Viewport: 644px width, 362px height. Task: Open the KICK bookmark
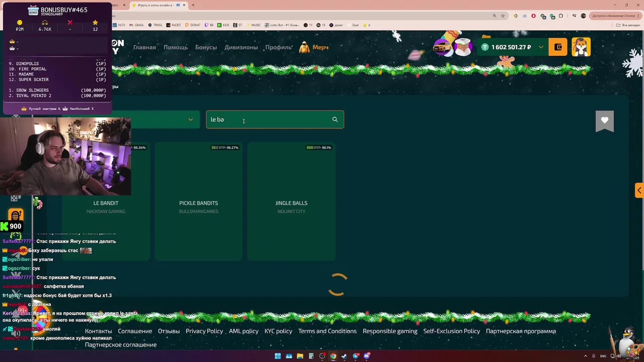tap(224, 25)
